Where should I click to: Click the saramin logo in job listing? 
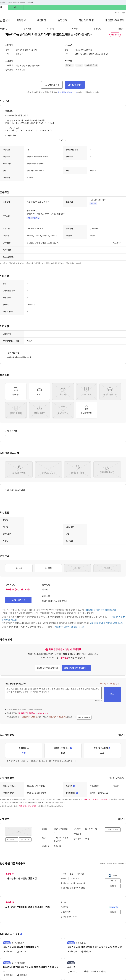(x=113, y=907)
